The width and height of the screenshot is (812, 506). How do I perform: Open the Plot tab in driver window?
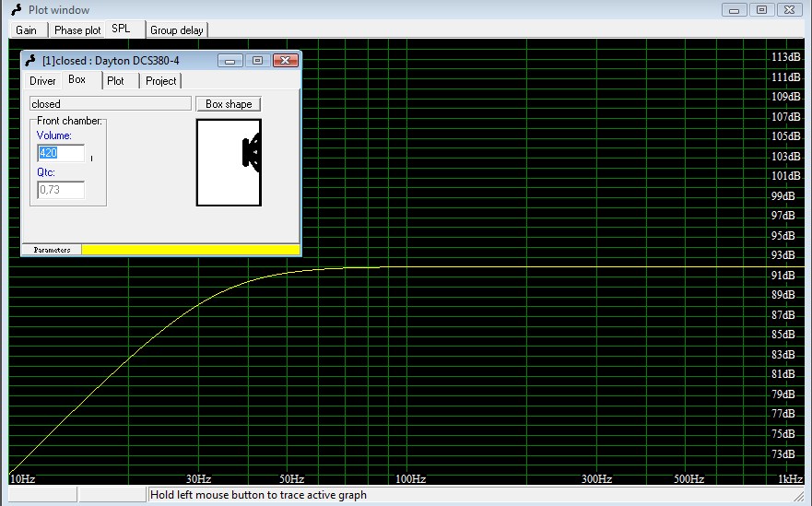(120, 81)
